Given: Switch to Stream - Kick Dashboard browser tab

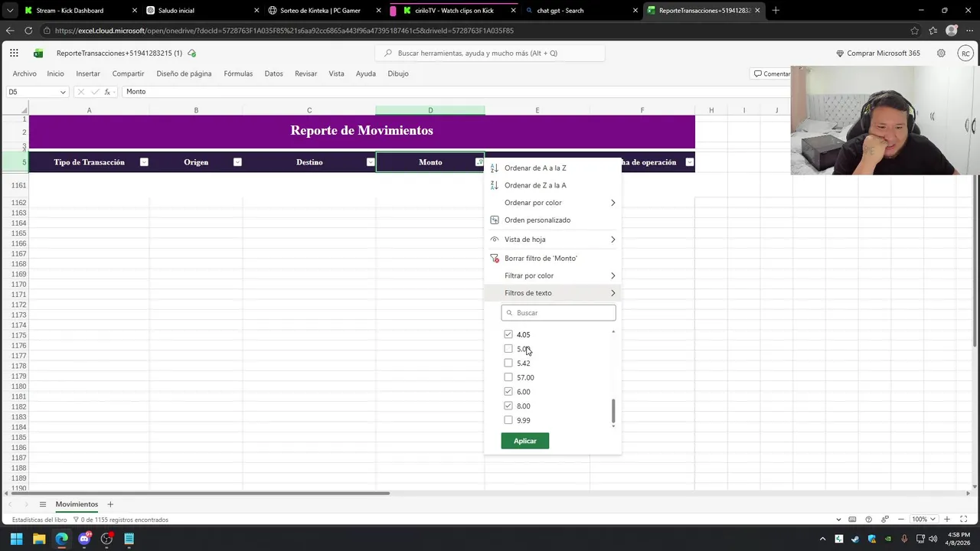Looking at the screenshot, I should point(80,11).
